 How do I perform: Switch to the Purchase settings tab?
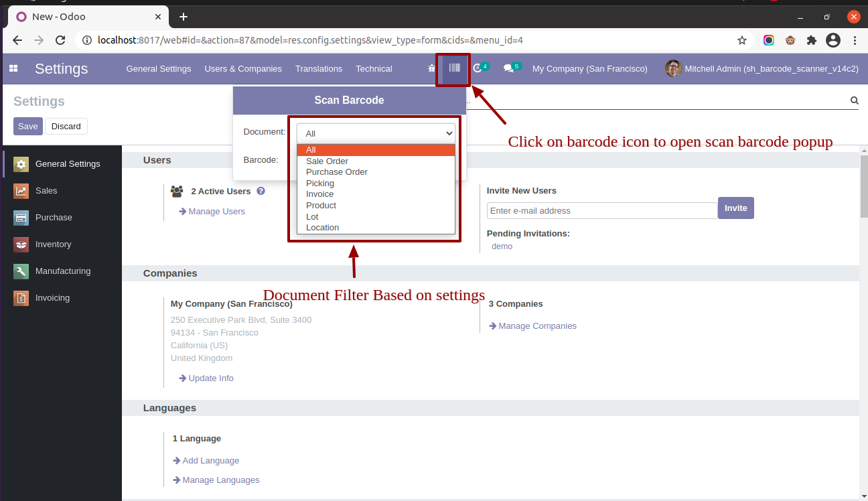(62, 218)
